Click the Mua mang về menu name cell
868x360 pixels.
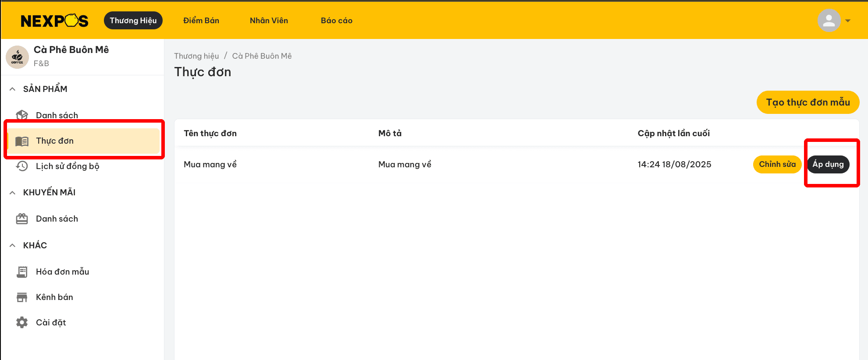(x=210, y=164)
